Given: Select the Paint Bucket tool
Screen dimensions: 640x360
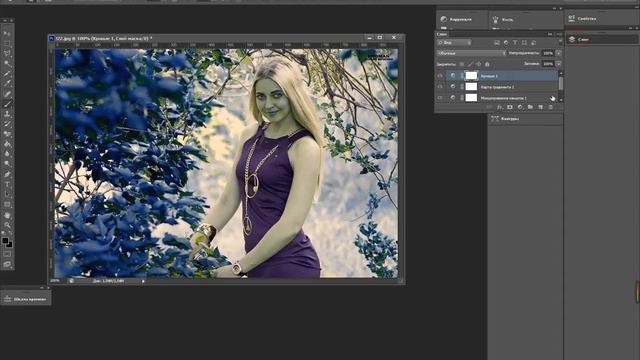Looking at the screenshot, I should [7, 144].
